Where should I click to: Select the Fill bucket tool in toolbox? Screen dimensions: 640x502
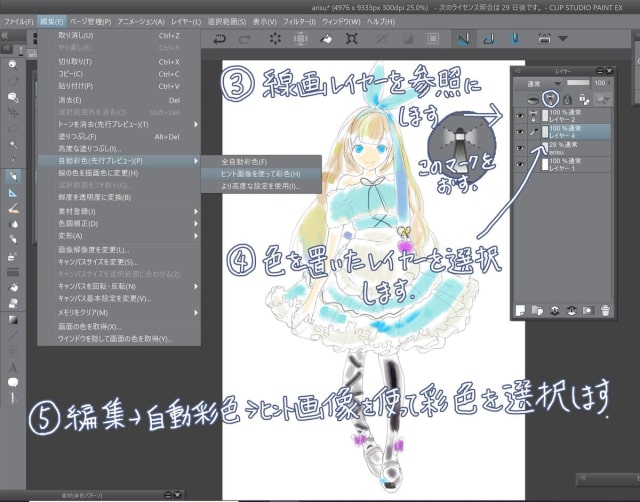point(13,288)
